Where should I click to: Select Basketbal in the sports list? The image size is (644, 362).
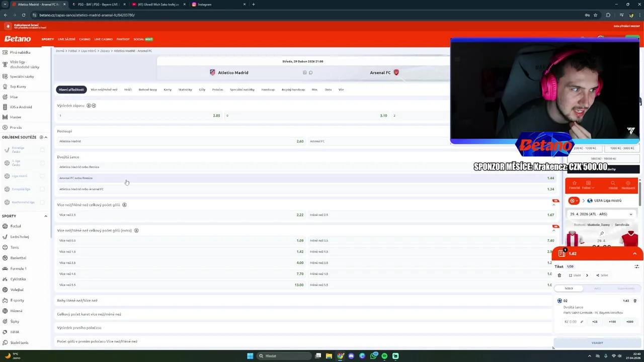pyautogui.click(x=18, y=258)
